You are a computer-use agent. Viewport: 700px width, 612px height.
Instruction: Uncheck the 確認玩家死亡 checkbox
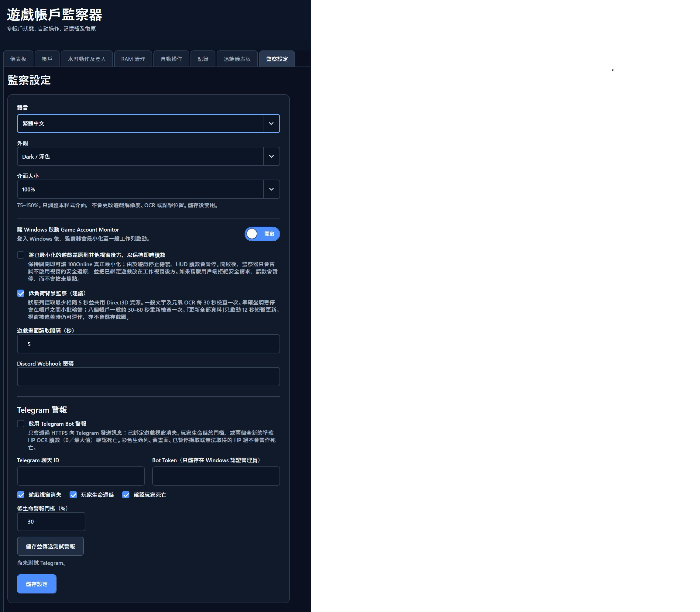tap(126, 495)
